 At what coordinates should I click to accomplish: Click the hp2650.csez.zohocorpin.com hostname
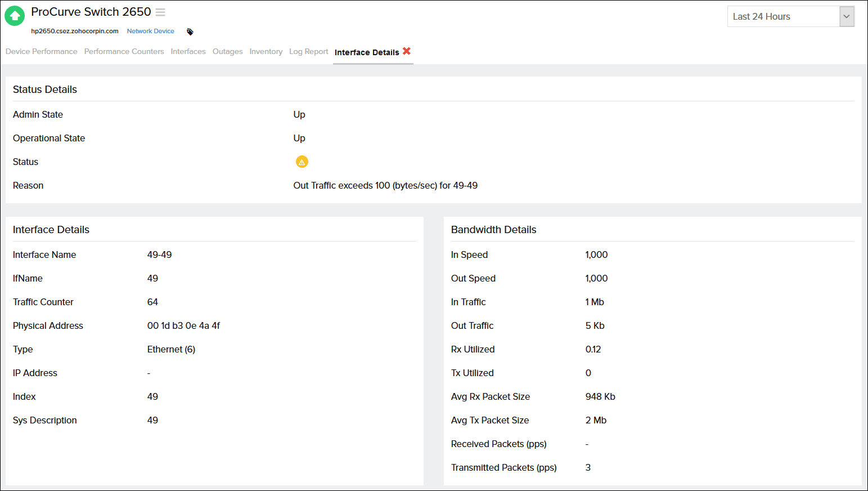point(75,32)
